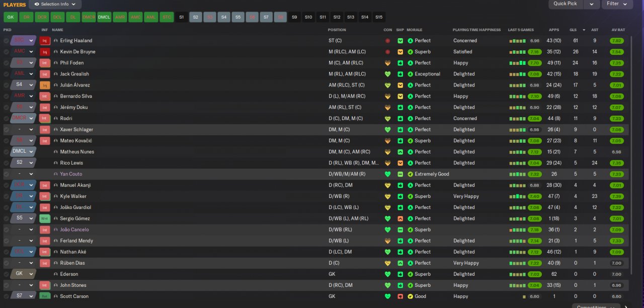Image resolution: width=644 pixels, height=308 pixels.
Task: Click the morale arrow icon for Jack Grealish
Action: tap(410, 74)
